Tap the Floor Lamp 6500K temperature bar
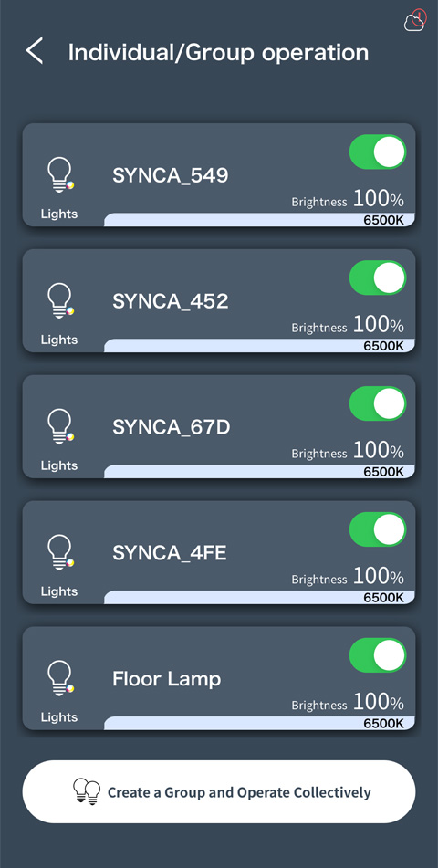Viewport: 438px width, 868px height. pyautogui.click(x=259, y=723)
